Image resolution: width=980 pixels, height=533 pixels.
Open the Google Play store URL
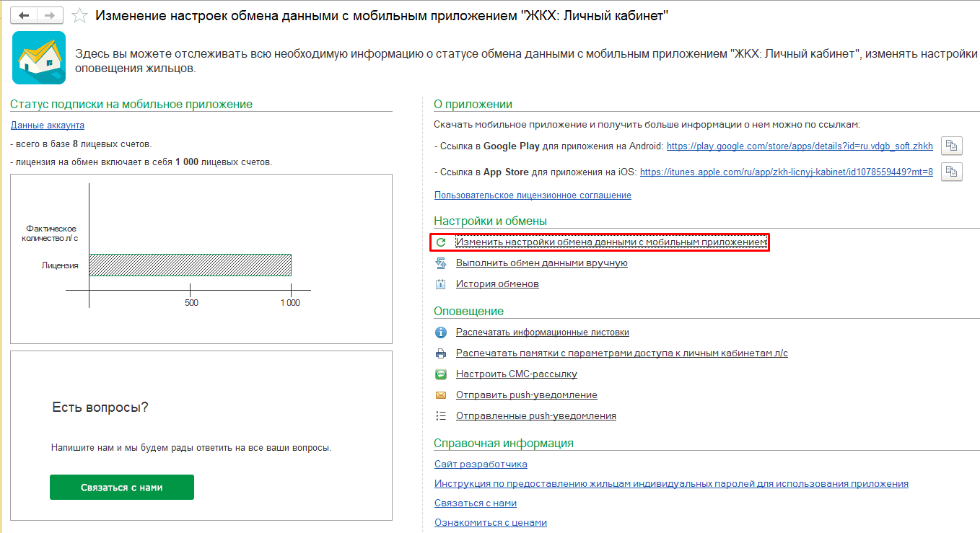tap(800, 146)
